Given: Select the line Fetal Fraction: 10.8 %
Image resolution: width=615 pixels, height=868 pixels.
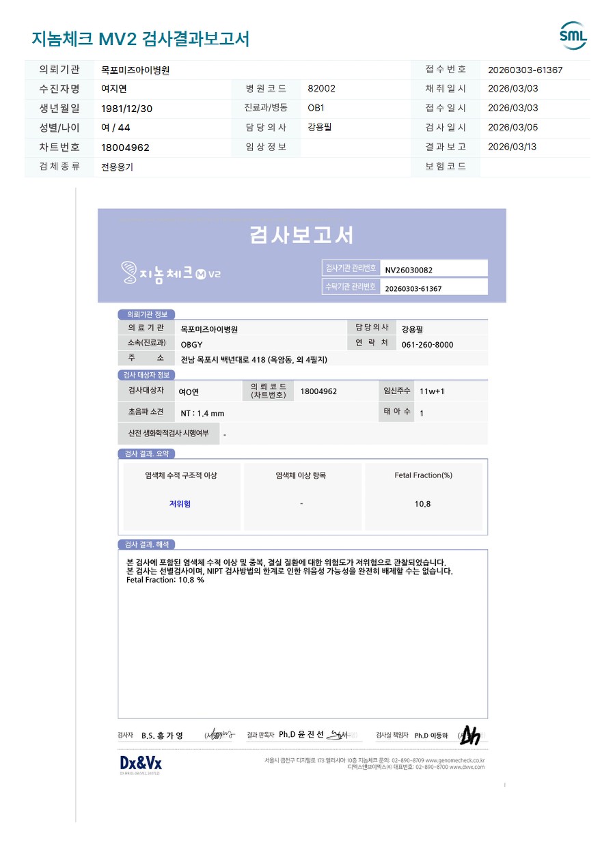Looking at the screenshot, I should [165, 580].
